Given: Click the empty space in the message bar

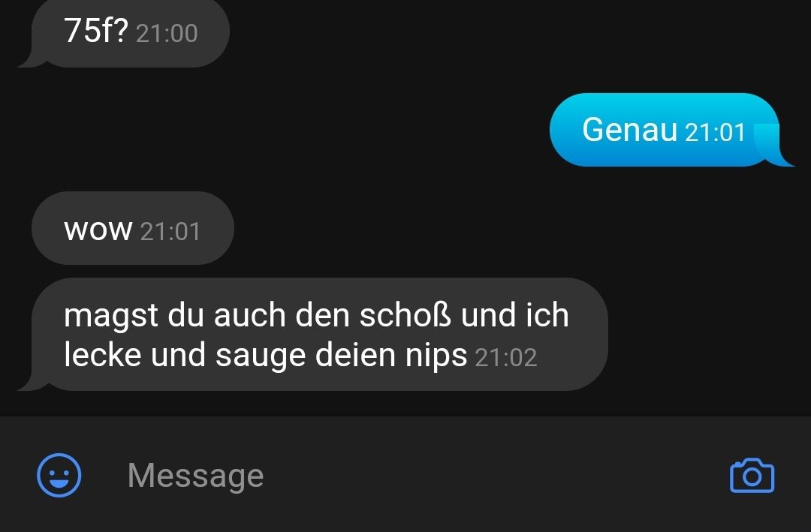Looking at the screenshot, I should [x=491, y=475].
